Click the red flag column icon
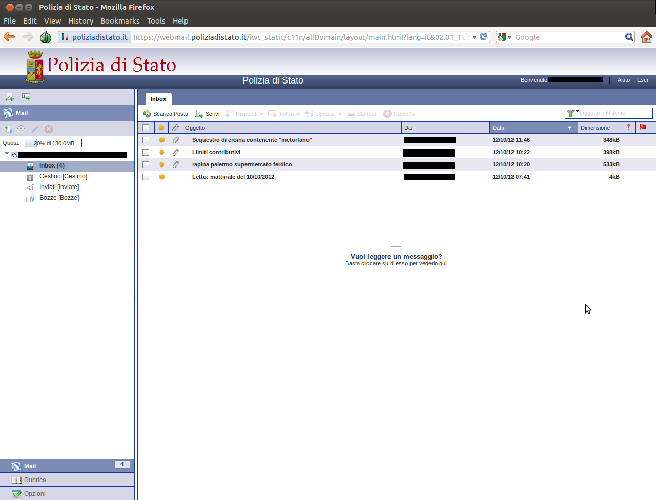Viewport: 656px width, 500px height. point(642,128)
